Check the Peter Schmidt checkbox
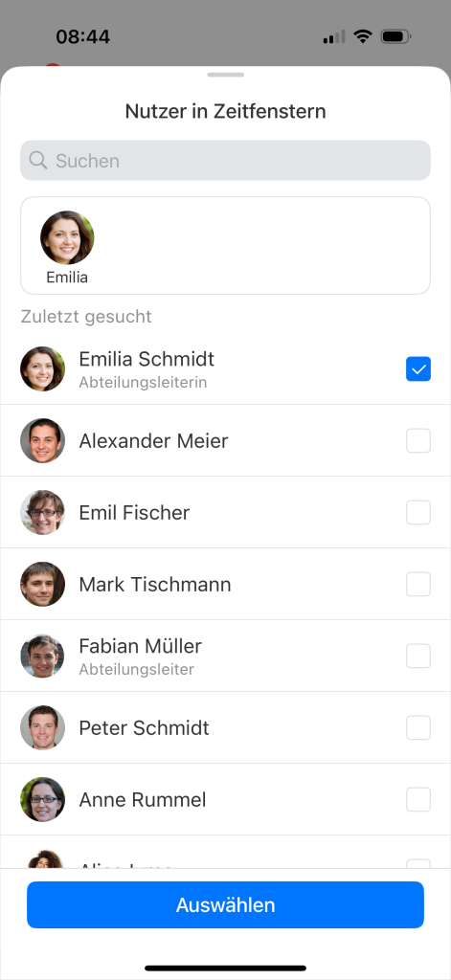This screenshot has width=451, height=980. tap(418, 727)
